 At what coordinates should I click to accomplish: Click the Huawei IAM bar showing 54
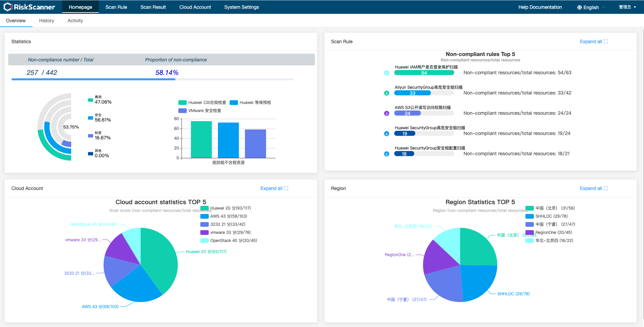424,73
